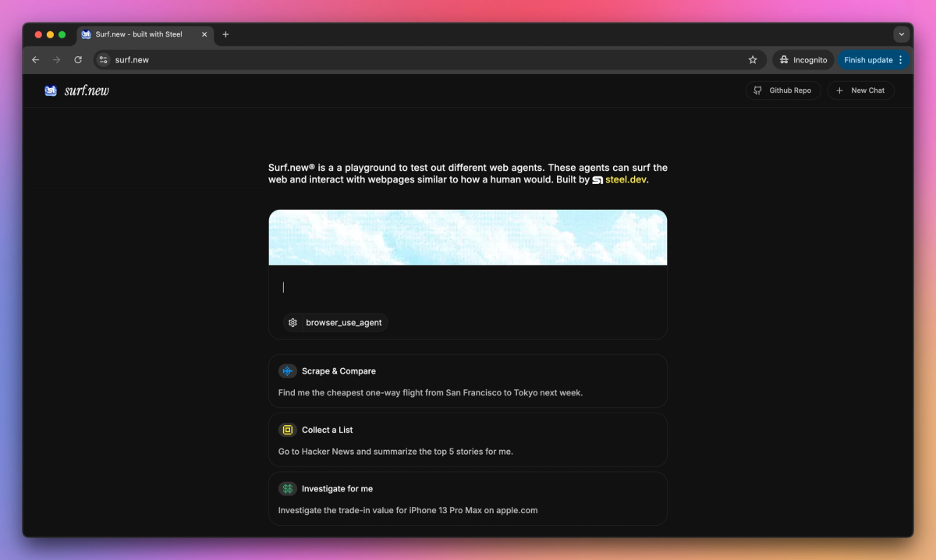Viewport: 936px width, 560px height.
Task: Open site information icon in address bar
Action: 103,59
